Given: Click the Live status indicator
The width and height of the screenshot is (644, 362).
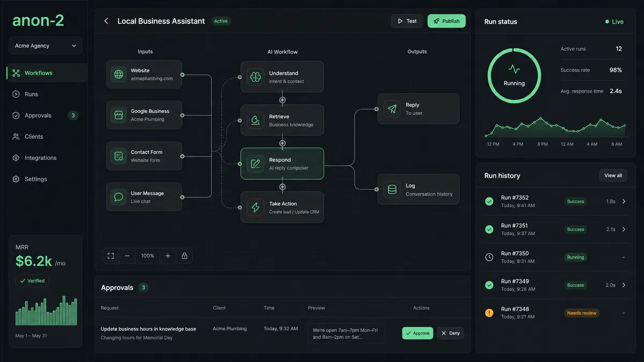Looking at the screenshot, I should click(x=614, y=21).
